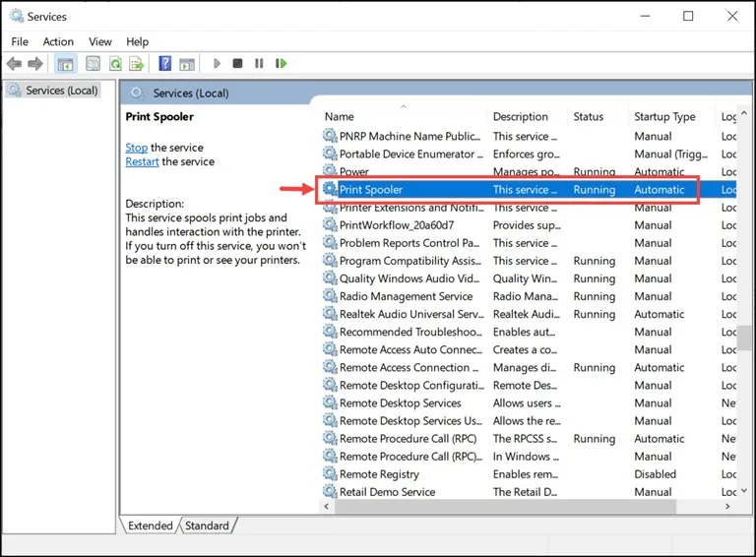Click the Forward arrow toolbar icon

tap(35, 64)
